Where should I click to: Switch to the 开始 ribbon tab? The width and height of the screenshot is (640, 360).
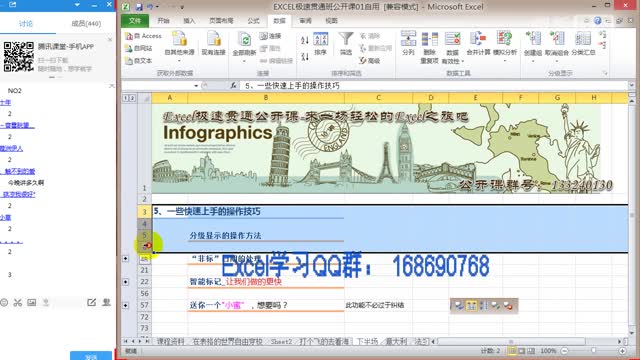[163, 20]
